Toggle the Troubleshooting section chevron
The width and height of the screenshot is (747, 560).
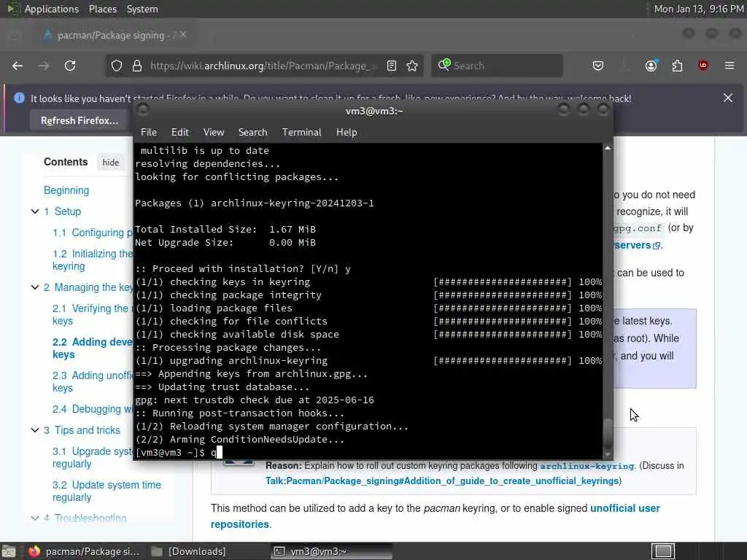(35, 518)
